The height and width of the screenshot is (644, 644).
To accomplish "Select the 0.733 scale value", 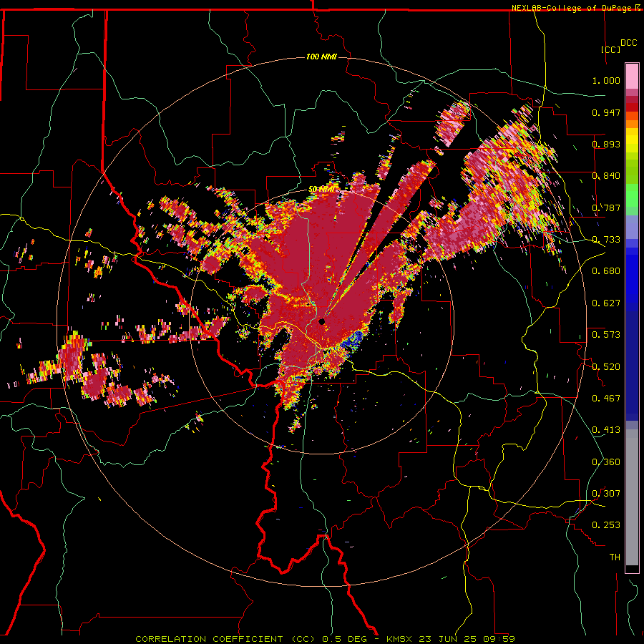I will point(606,240).
